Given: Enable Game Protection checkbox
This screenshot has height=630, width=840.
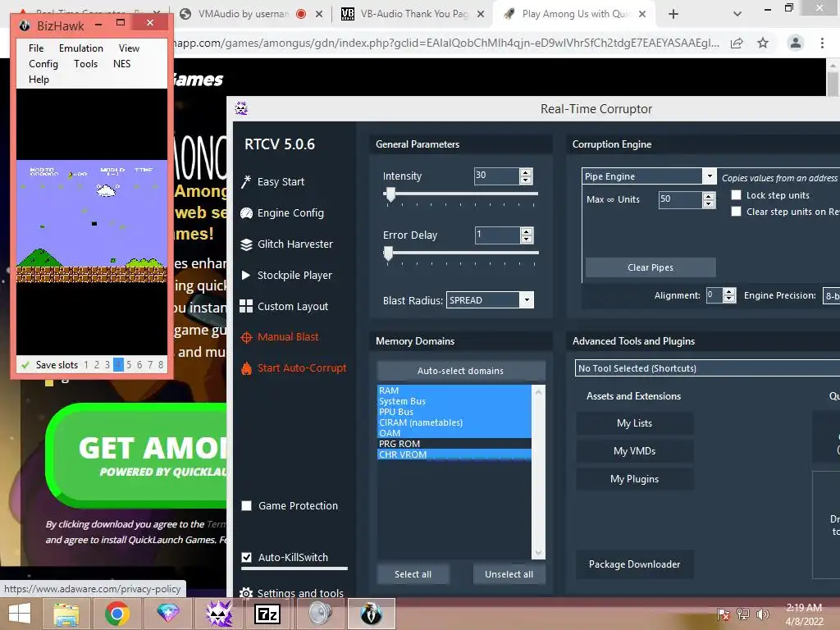Looking at the screenshot, I should pos(246,505).
